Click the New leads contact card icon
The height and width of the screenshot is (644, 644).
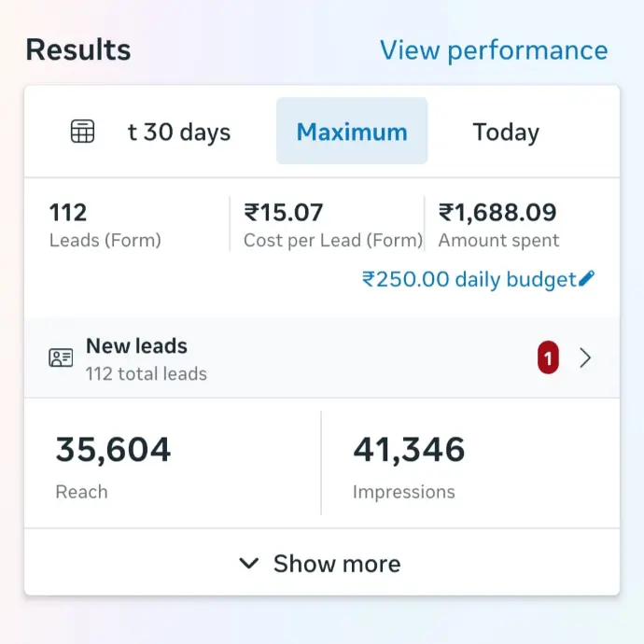point(61,357)
